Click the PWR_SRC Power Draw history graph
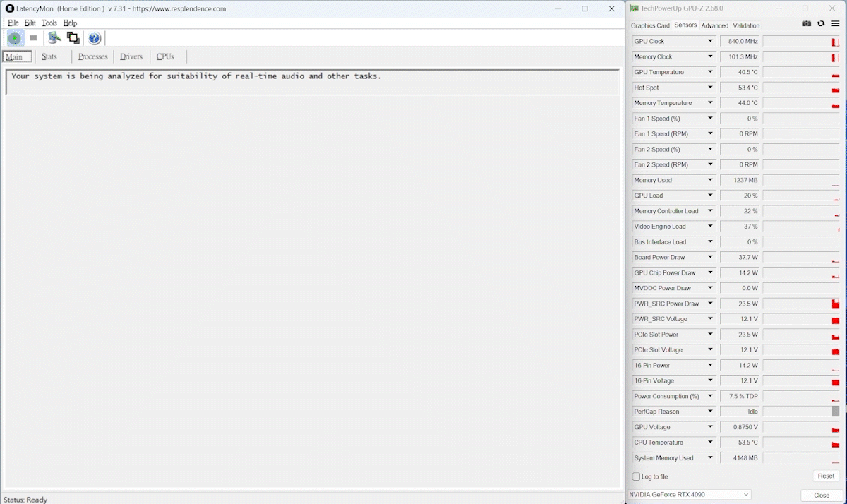 (x=801, y=304)
